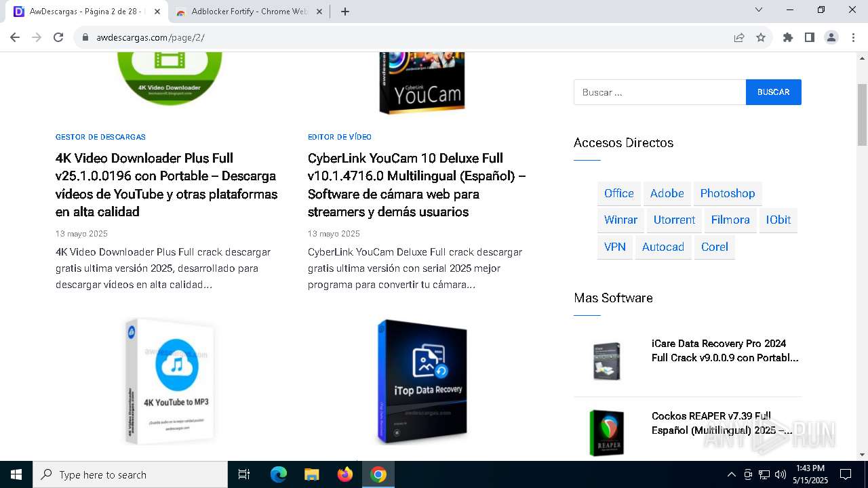Open the Office shortcut tag

click(x=619, y=193)
